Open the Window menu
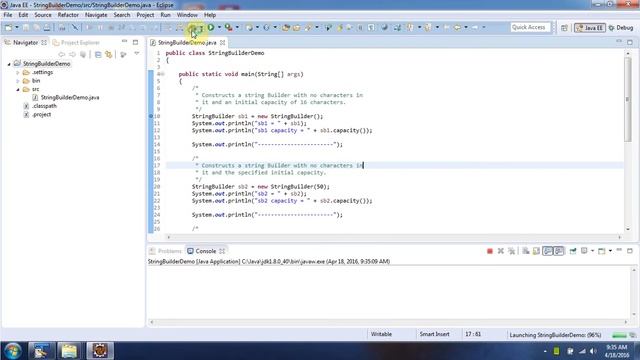 pyautogui.click(x=187, y=15)
